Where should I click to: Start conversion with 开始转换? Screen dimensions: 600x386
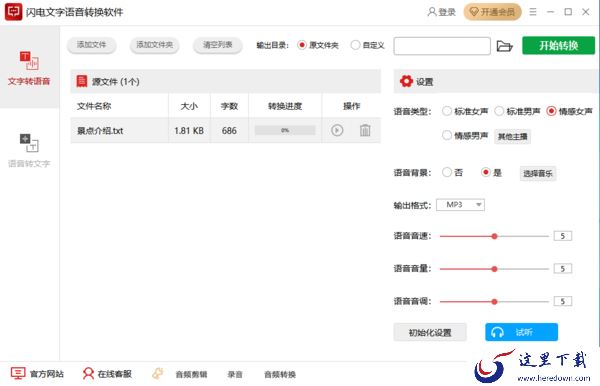tap(558, 46)
